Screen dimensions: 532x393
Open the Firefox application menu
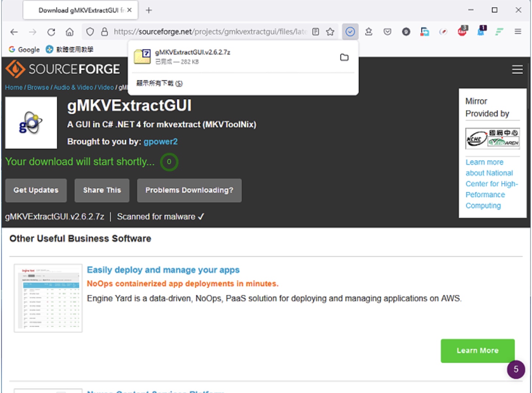pyautogui.click(x=518, y=32)
